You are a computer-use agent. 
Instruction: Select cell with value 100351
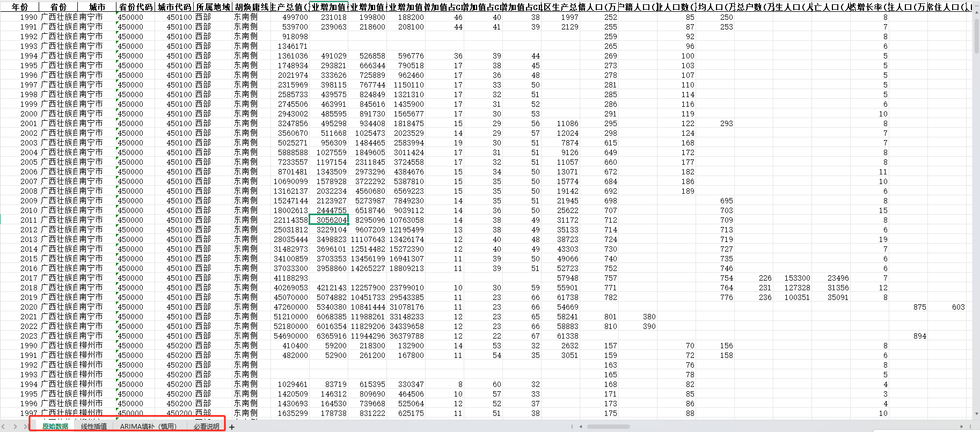(x=793, y=297)
